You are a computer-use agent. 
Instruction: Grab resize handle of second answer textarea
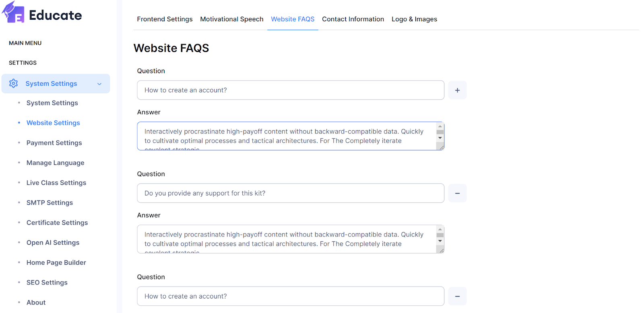442,251
